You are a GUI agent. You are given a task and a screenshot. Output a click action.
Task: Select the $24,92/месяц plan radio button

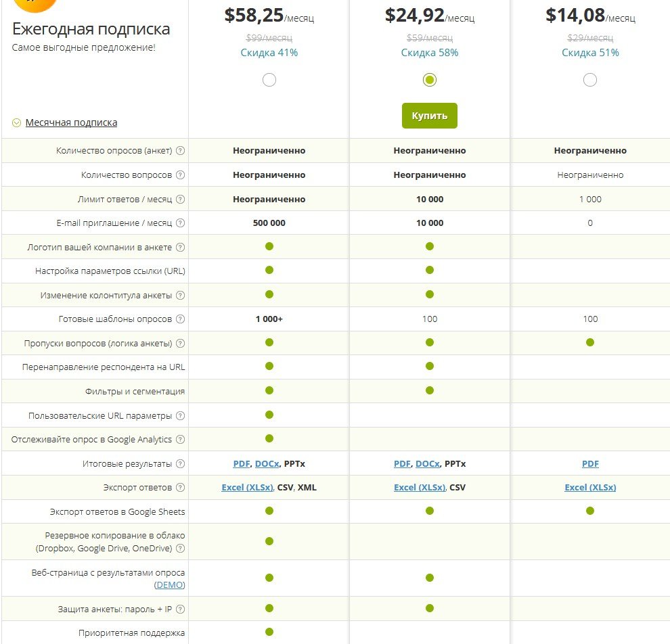[430, 80]
